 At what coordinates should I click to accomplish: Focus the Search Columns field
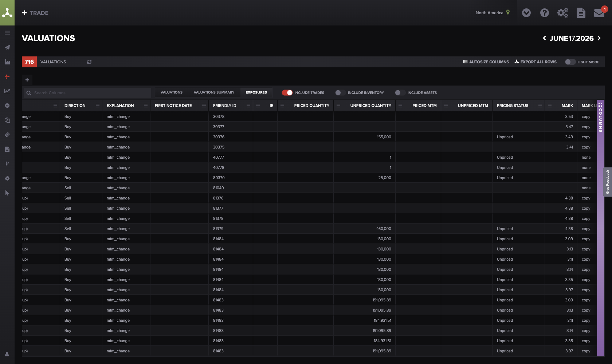[88, 93]
